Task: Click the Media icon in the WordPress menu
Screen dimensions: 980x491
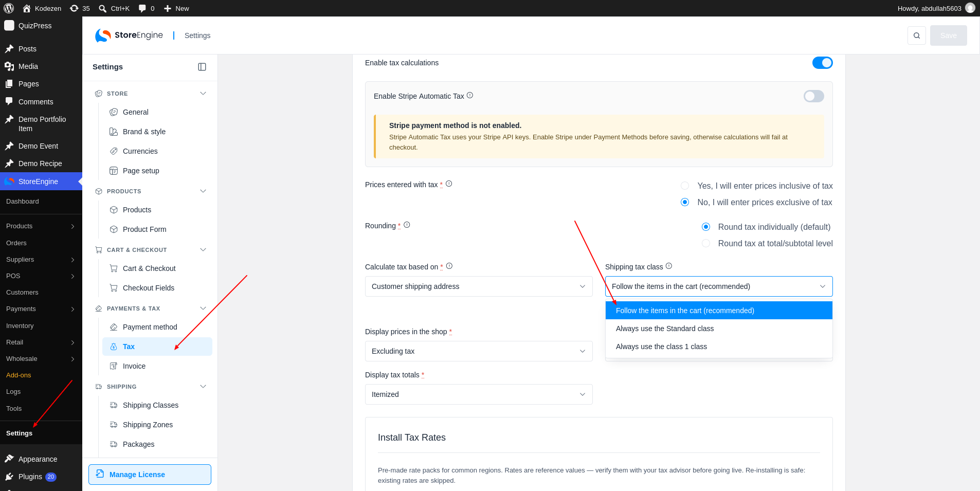Action: [x=9, y=66]
